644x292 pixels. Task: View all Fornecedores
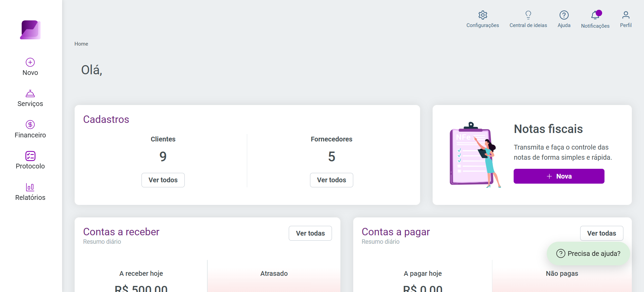[x=332, y=180]
